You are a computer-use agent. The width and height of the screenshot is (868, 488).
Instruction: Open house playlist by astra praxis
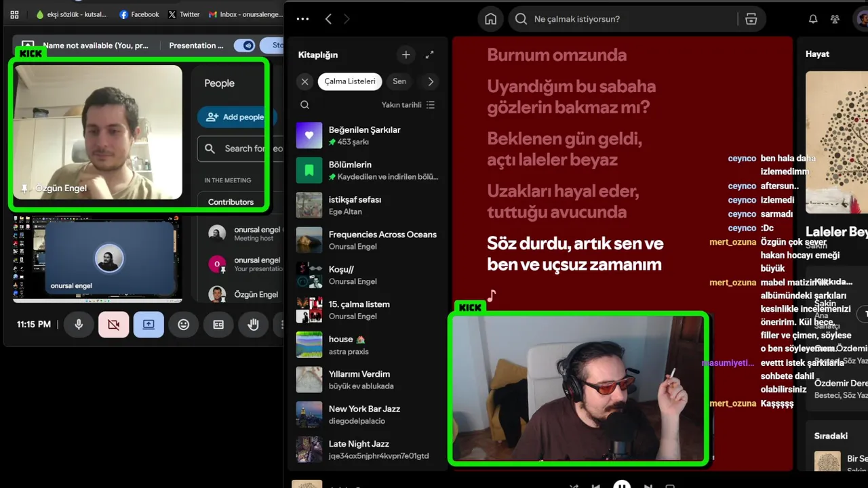click(x=369, y=345)
